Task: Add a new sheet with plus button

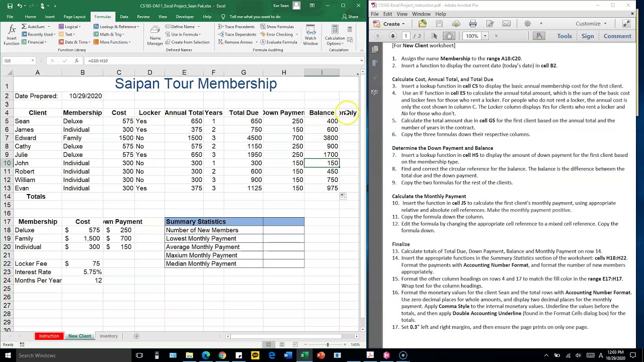Action: (136, 336)
